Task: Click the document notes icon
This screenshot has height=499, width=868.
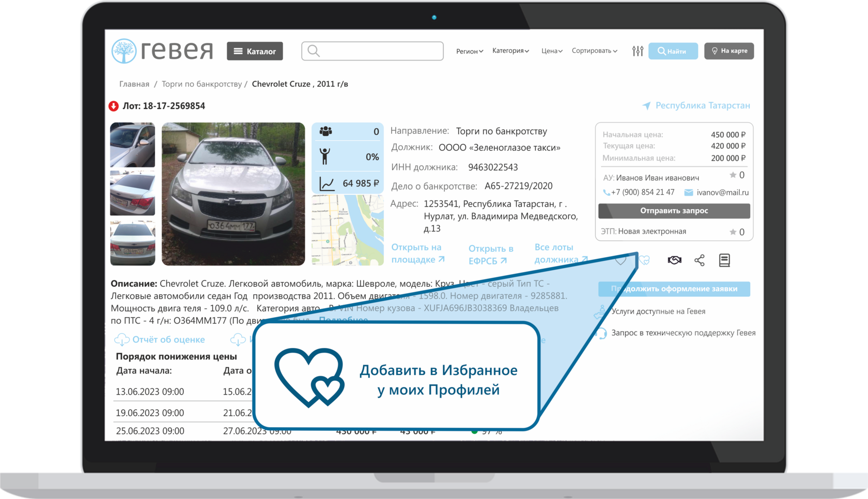Action: click(x=724, y=260)
